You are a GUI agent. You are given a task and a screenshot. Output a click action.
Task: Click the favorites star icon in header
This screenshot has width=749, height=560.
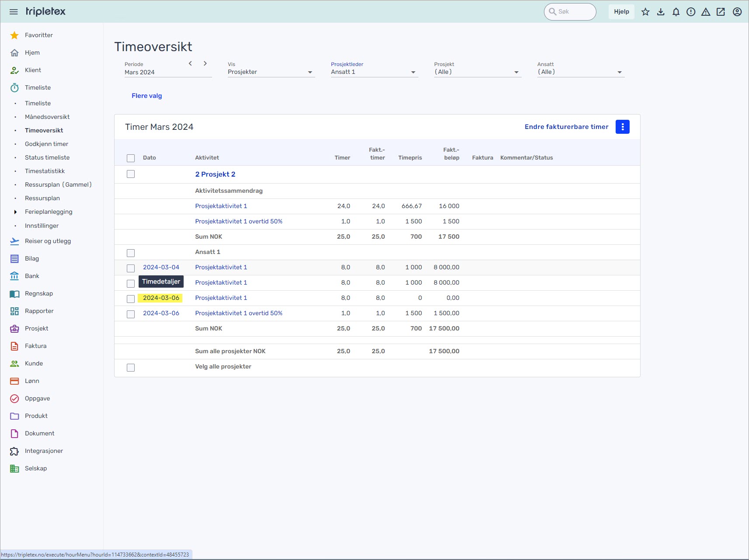coord(645,12)
